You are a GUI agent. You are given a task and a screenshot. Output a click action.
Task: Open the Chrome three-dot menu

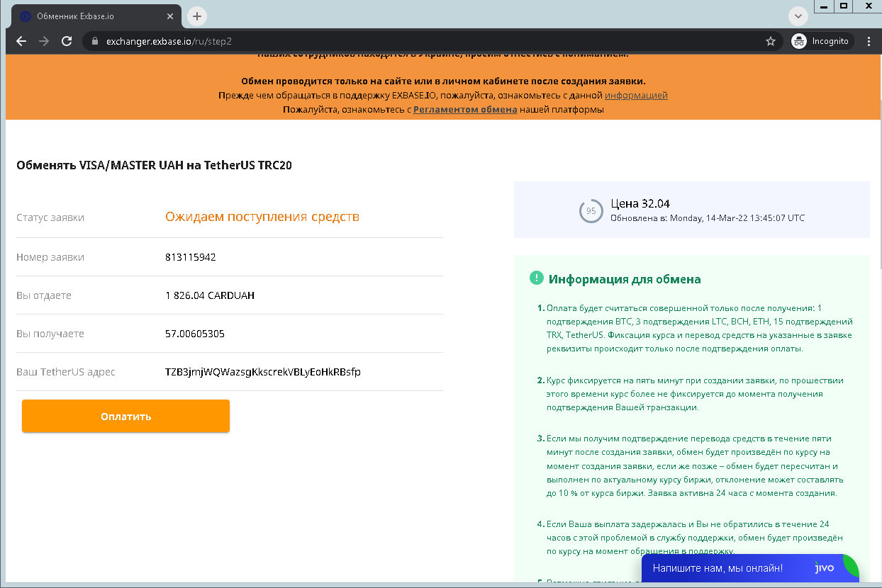pyautogui.click(x=869, y=41)
